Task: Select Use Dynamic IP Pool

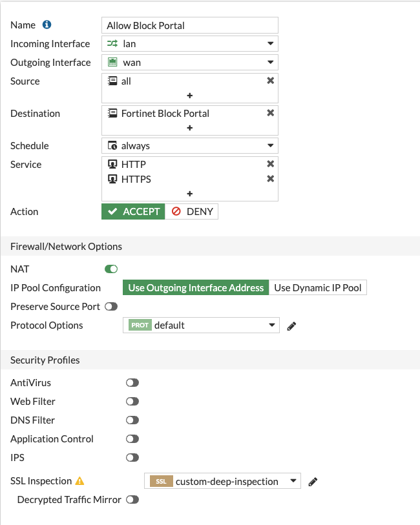Action: click(318, 288)
